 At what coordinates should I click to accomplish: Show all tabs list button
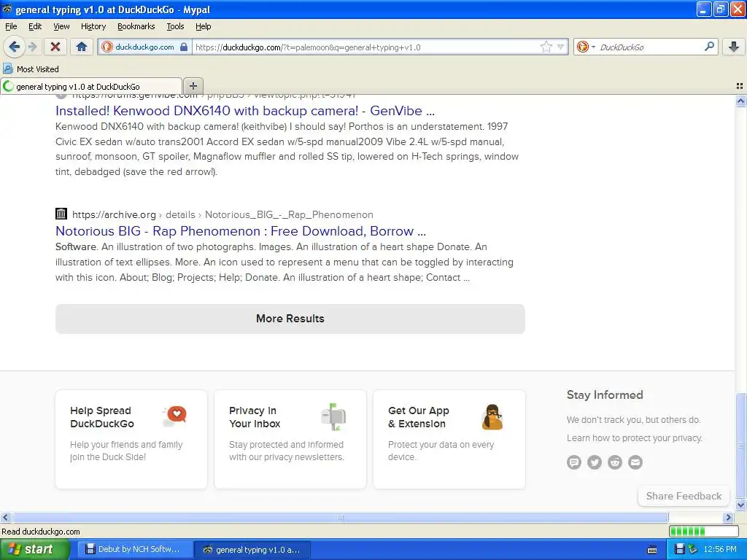click(740, 86)
